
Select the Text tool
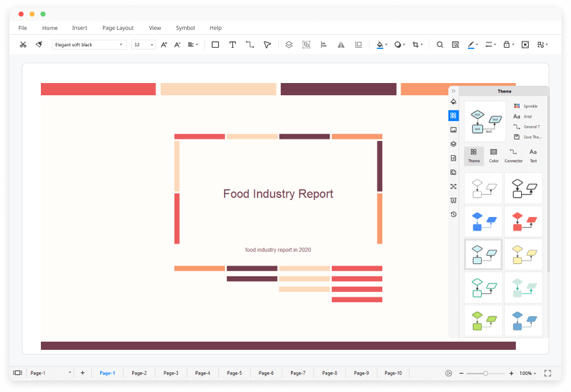point(232,45)
